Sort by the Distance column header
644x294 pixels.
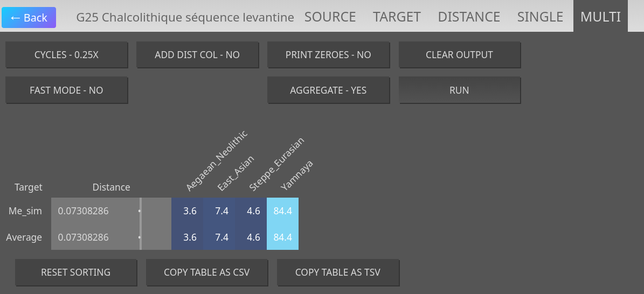[x=111, y=187]
